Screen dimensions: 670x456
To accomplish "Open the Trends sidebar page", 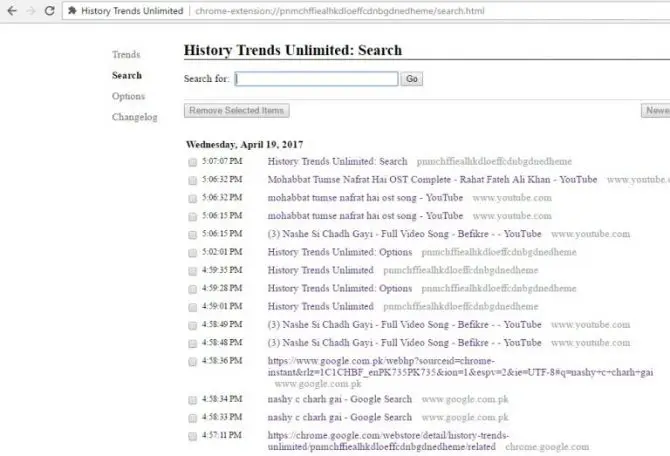I will [x=126, y=55].
